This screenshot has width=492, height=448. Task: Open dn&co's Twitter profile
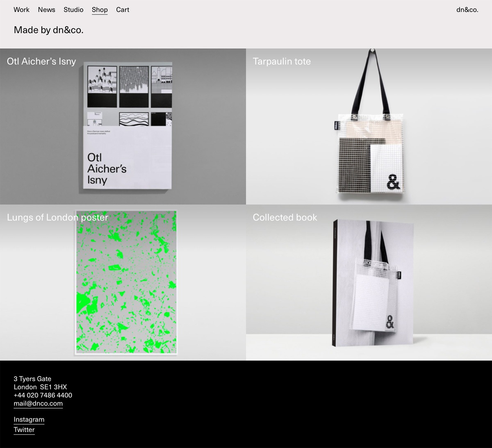(x=24, y=430)
